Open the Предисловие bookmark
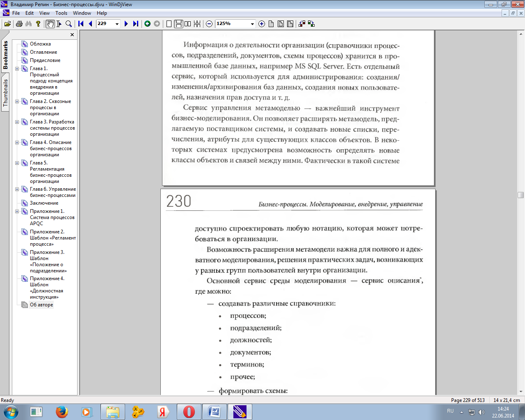The width and height of the screenshot is (525, 420). (x=45, y=60)
